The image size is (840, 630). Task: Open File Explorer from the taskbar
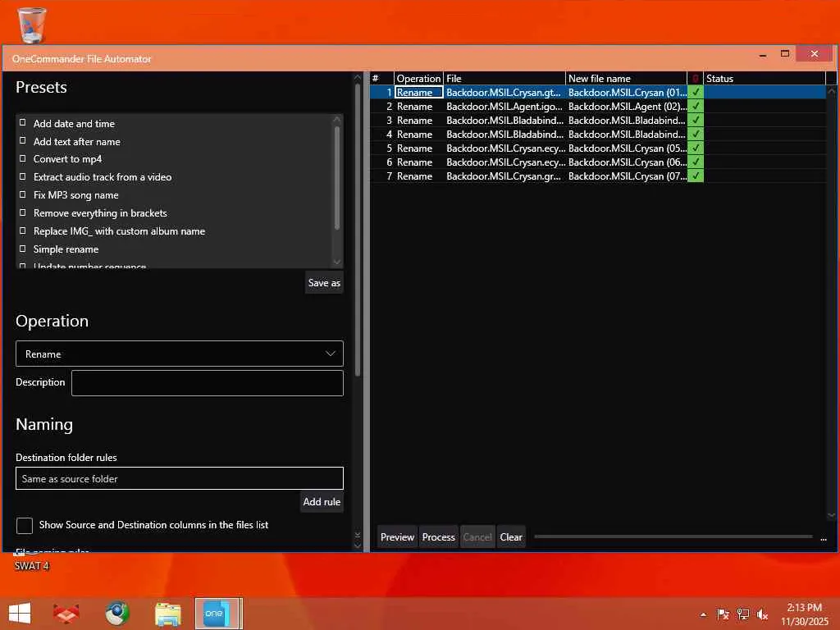click(x=167, y=613)
